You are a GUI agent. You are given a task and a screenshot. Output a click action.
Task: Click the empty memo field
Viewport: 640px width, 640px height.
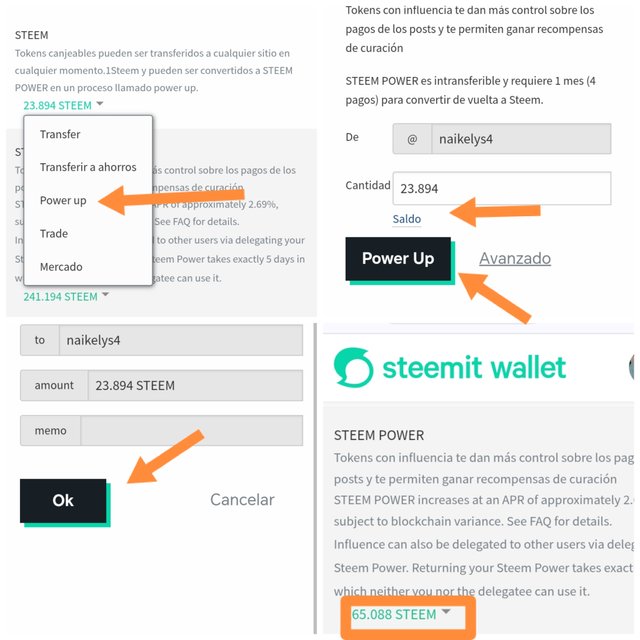[191, 431]
